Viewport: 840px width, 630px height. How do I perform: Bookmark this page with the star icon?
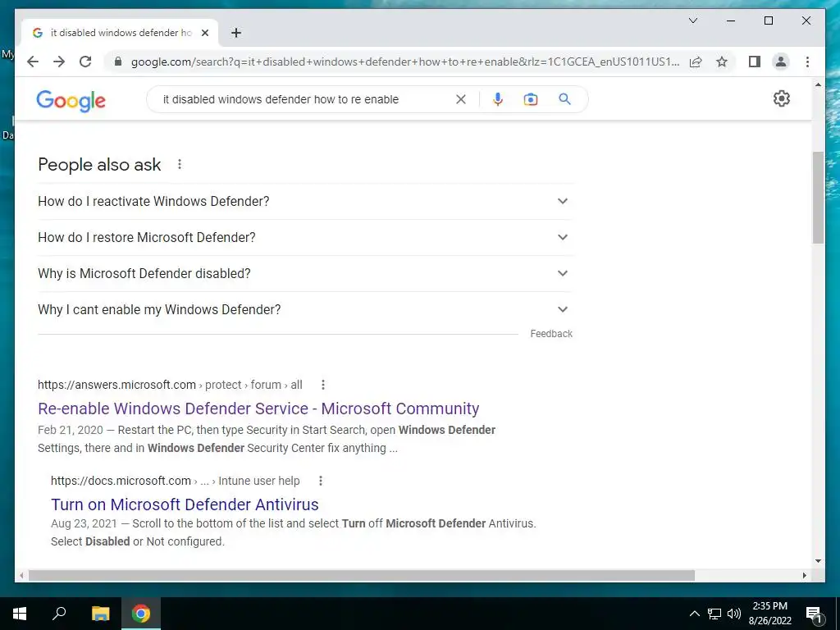(722, 62)
